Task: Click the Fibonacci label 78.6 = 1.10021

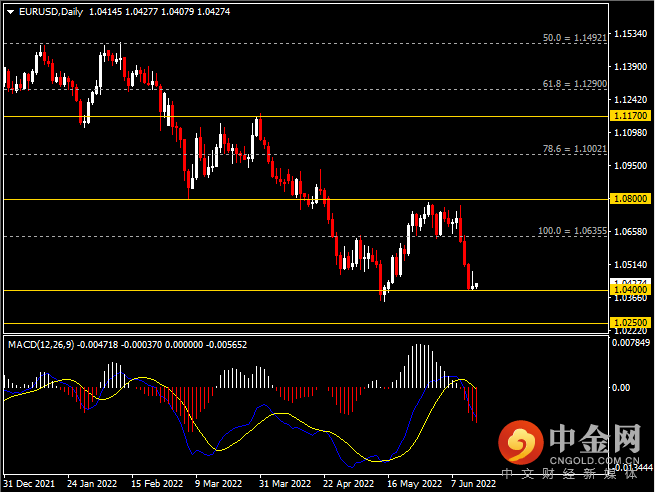Action: [575, 149]
